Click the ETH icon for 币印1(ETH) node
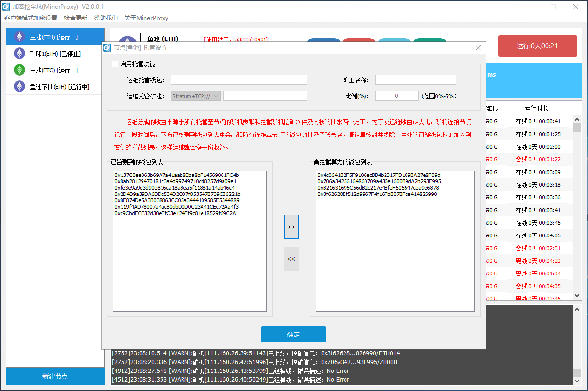 pos(20,54)
